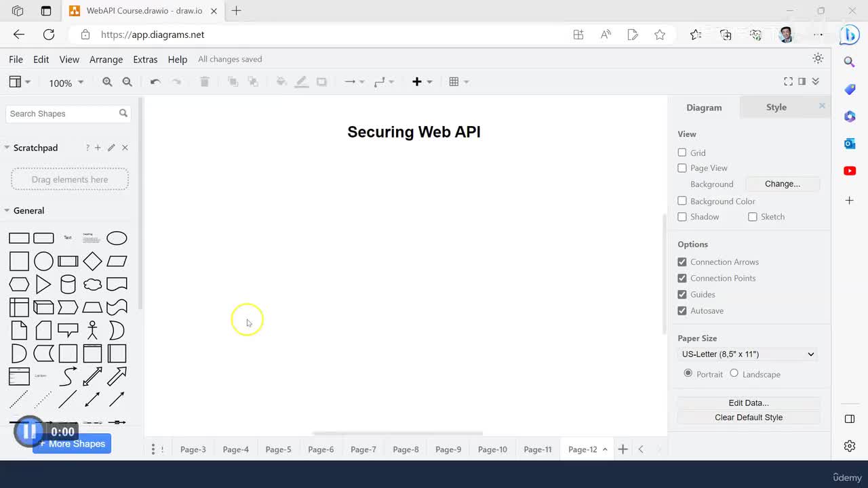Click the To Front toolbar icon
The image size is (868, 488).
pyautogui.click(x=233, y=82)
